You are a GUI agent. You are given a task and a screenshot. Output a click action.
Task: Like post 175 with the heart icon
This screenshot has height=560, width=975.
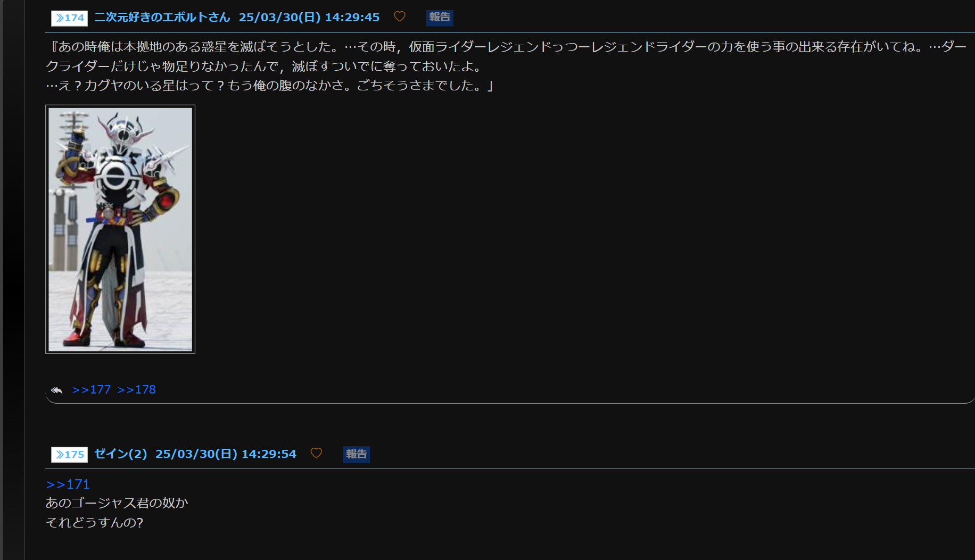point(316,453)
